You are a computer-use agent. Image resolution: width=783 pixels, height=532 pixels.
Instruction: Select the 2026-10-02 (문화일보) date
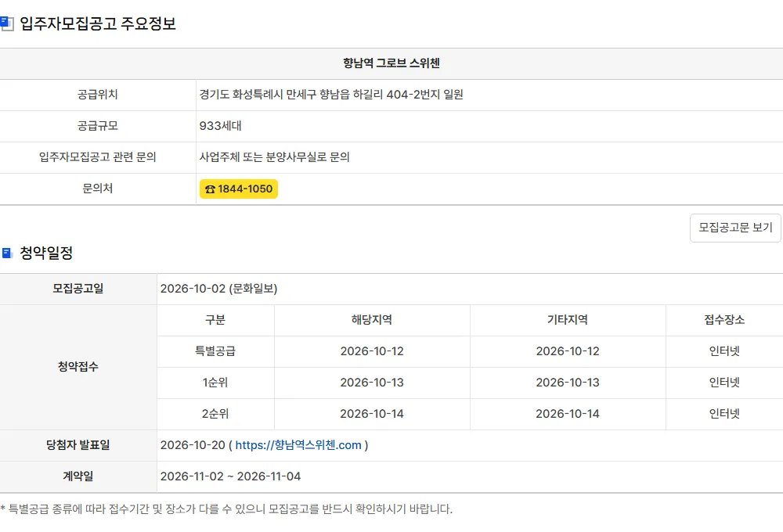coord(218,289)
